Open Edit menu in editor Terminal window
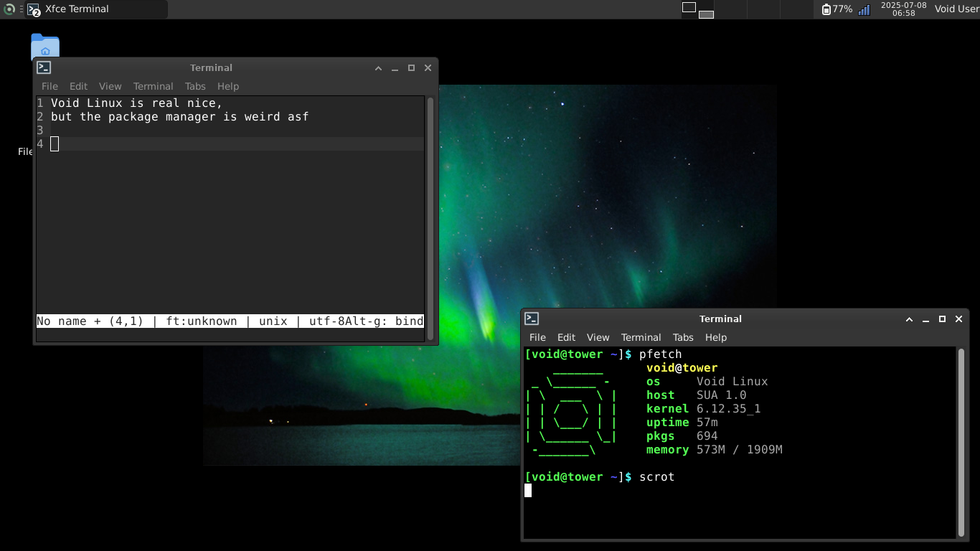980x551 pixels. pyautogui.click(x=78, y=86)
